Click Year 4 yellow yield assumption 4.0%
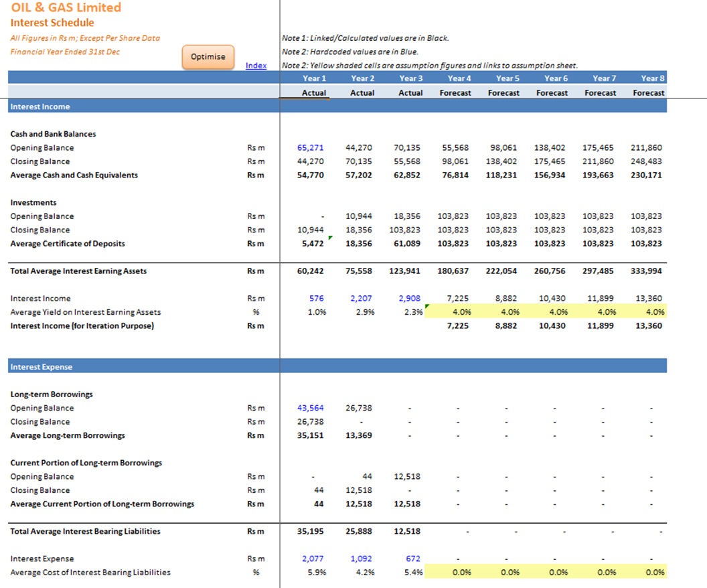 pos(462,312)
